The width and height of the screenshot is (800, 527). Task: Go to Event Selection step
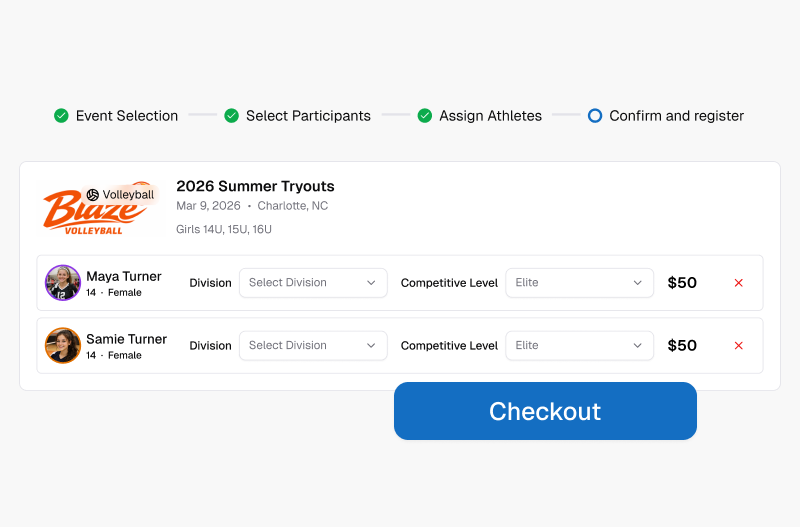point(127,116)
